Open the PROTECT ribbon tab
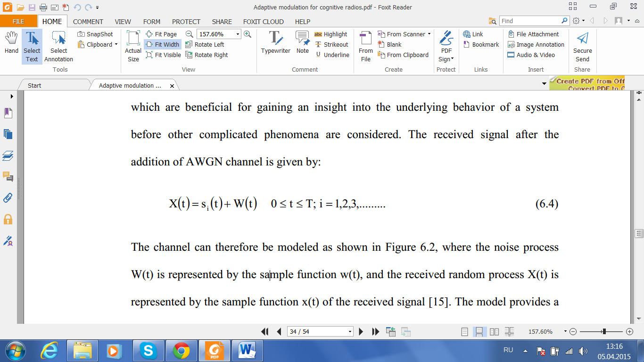The height and width of the screenshot is (362, 644). tap(186, 21)
